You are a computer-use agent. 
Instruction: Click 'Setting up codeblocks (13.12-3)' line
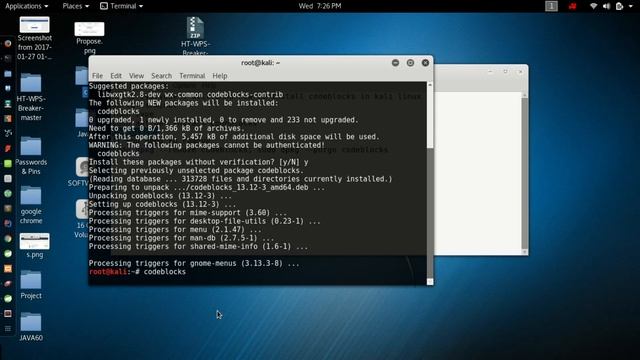(162, 204)
